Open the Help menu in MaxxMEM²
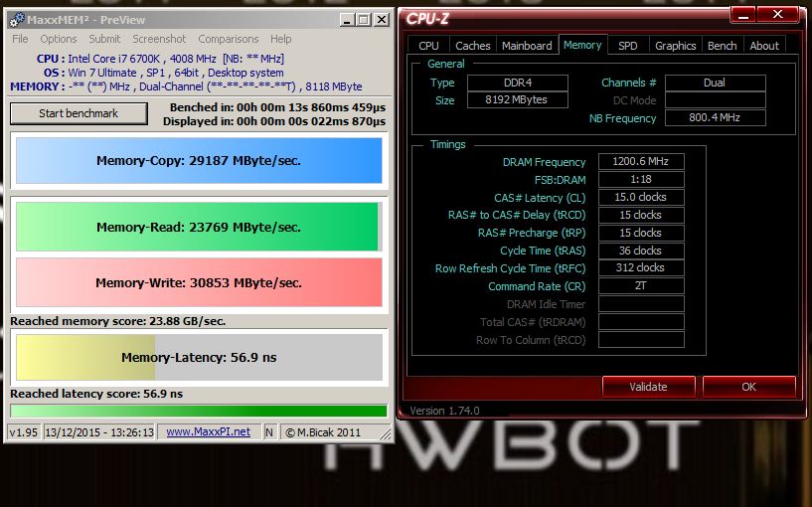 pos(280,39)
